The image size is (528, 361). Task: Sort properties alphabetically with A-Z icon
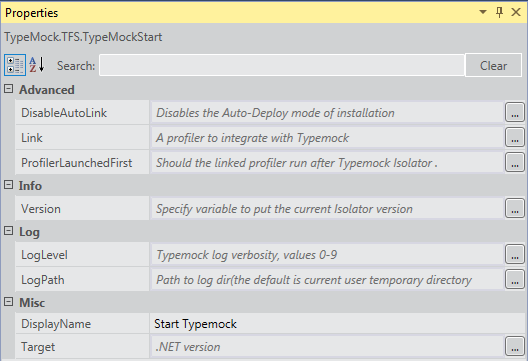37,65
